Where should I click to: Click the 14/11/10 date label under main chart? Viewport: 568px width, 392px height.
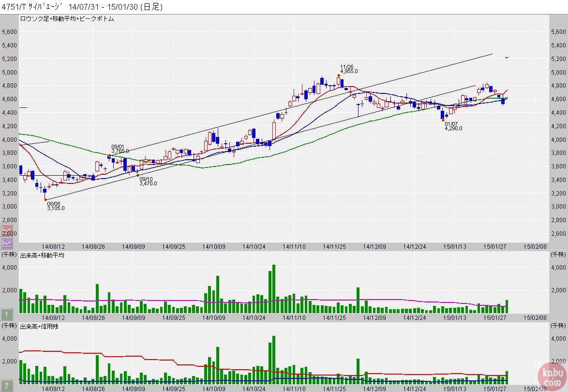(x=295, y=246)
